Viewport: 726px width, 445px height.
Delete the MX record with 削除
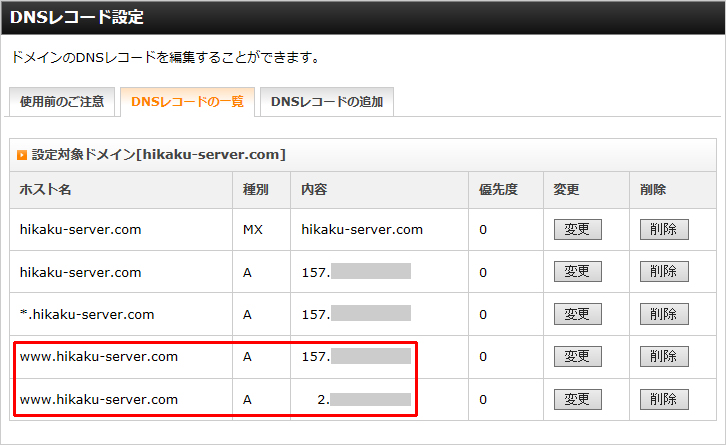coord(664,229)
